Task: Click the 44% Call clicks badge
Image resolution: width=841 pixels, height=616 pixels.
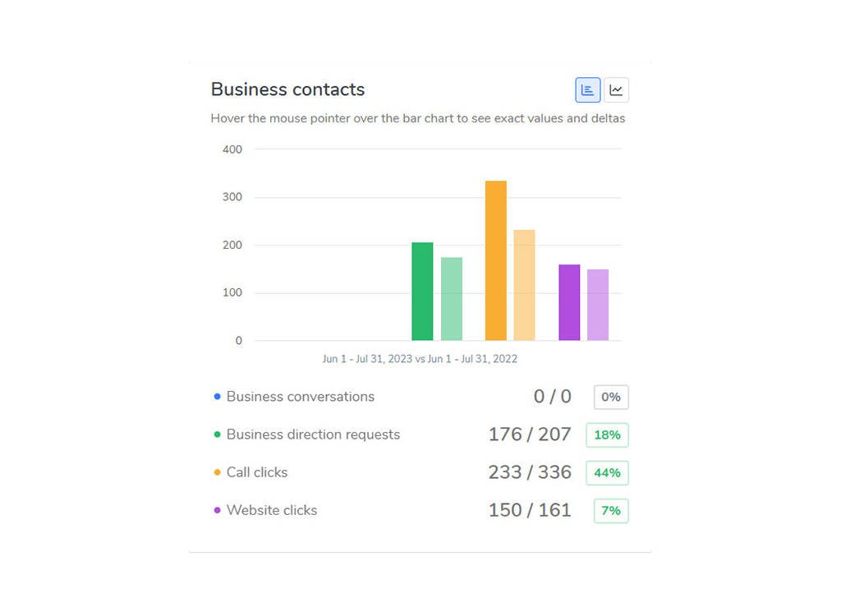Action: tap(607, 472)
